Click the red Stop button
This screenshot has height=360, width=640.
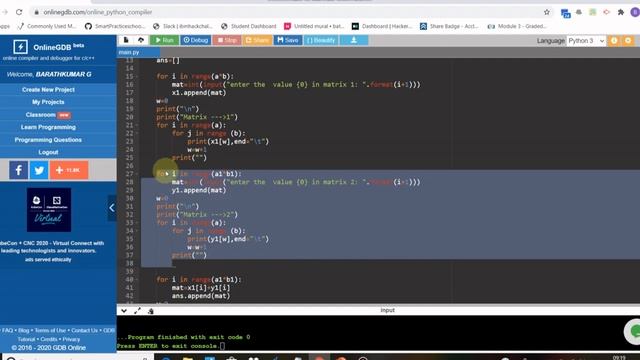pos(227,40)
